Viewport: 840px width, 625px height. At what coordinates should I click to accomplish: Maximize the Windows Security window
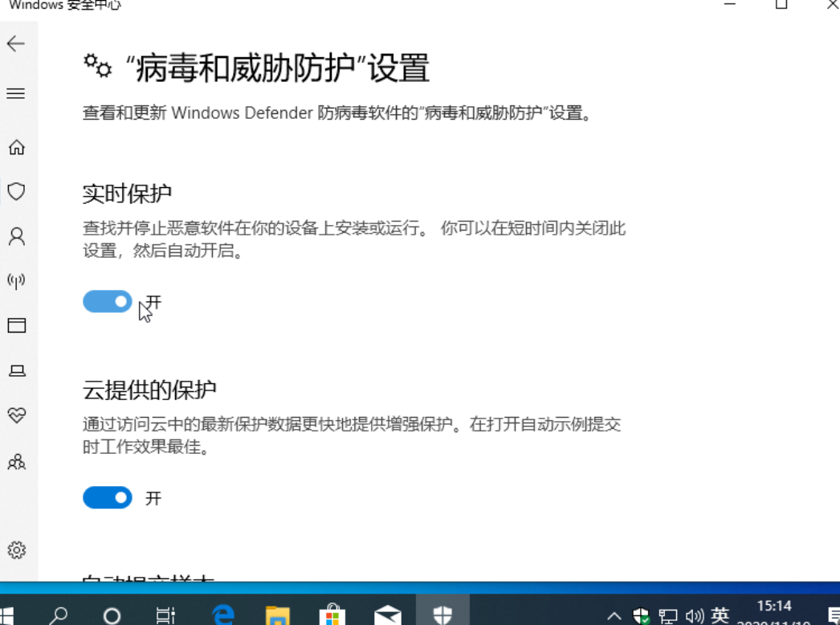[x=781, y=4]
